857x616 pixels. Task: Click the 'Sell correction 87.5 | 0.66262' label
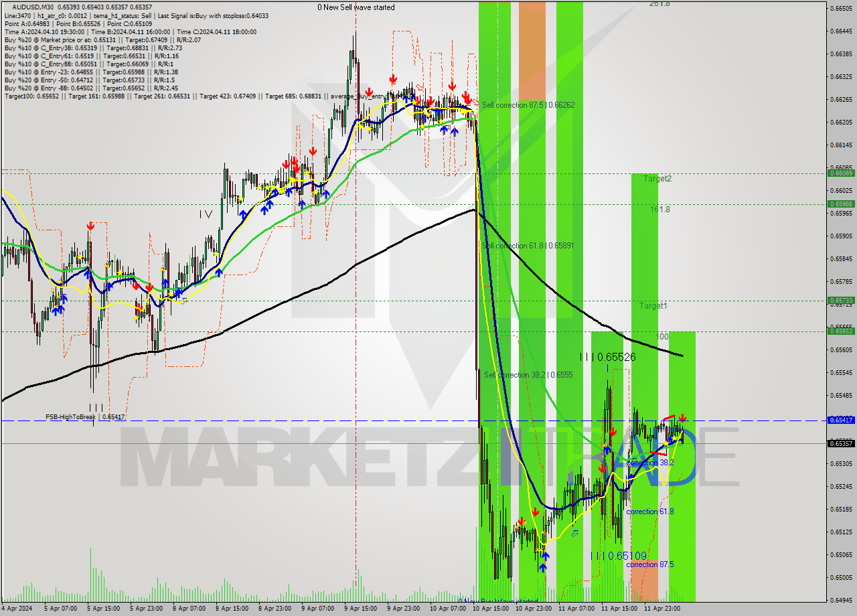tap(528, 105)
